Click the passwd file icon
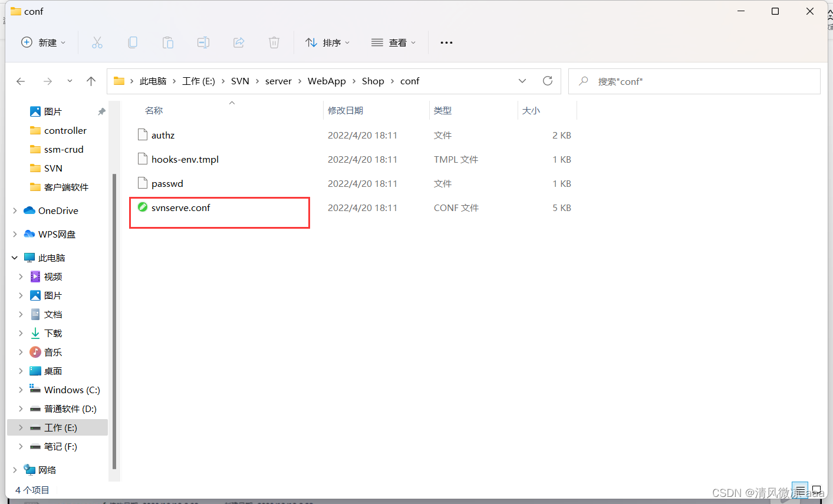The height and width of the screenshot is (504, 833). pyautogui.click(x=142, y=183)
